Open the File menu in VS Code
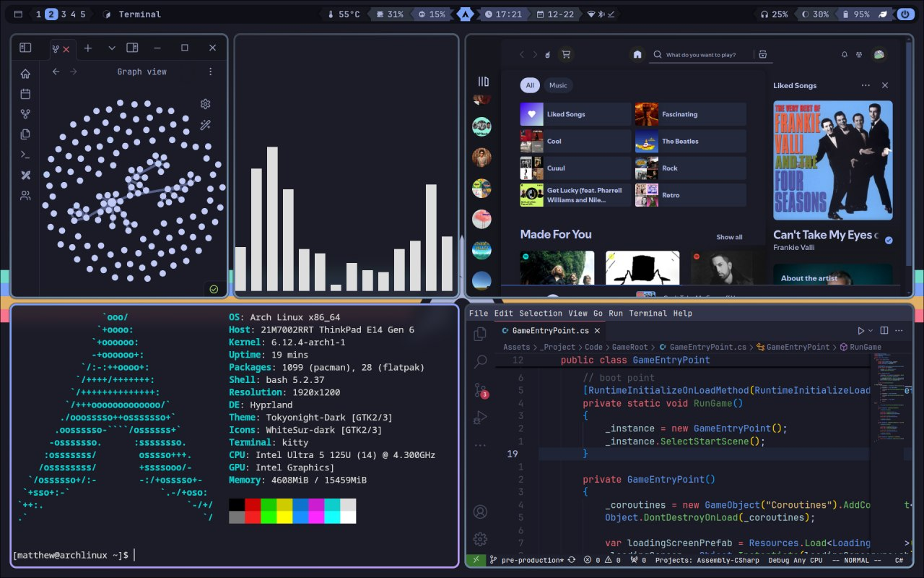This screenshot has width=924, height=578. click(479, 314)
